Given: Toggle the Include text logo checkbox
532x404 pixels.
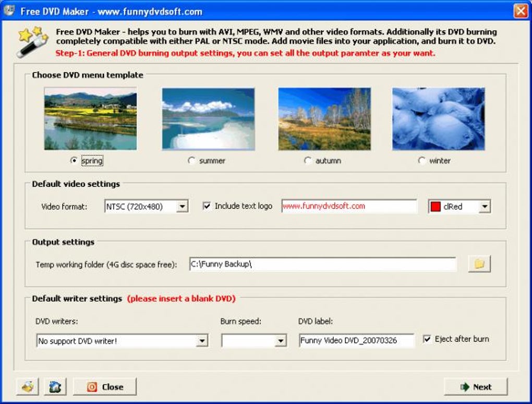Looking at the screenshot, I should pyautogui.click(x=207, y=206).
